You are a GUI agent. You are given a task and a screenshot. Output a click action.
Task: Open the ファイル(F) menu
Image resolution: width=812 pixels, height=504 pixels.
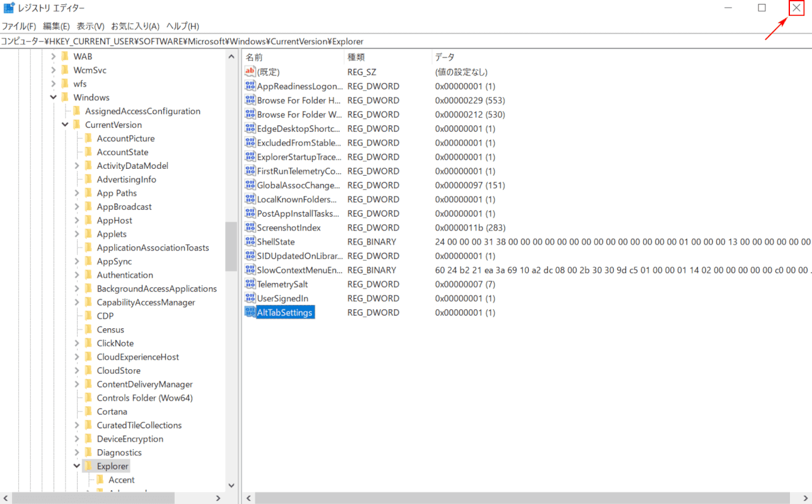pyautogui.click(x=19, y=26)
